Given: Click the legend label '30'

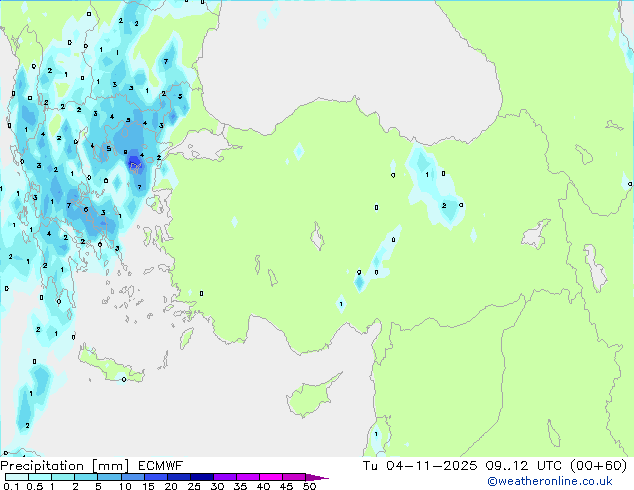Looking at the screenshot, I should coord(217,486).
